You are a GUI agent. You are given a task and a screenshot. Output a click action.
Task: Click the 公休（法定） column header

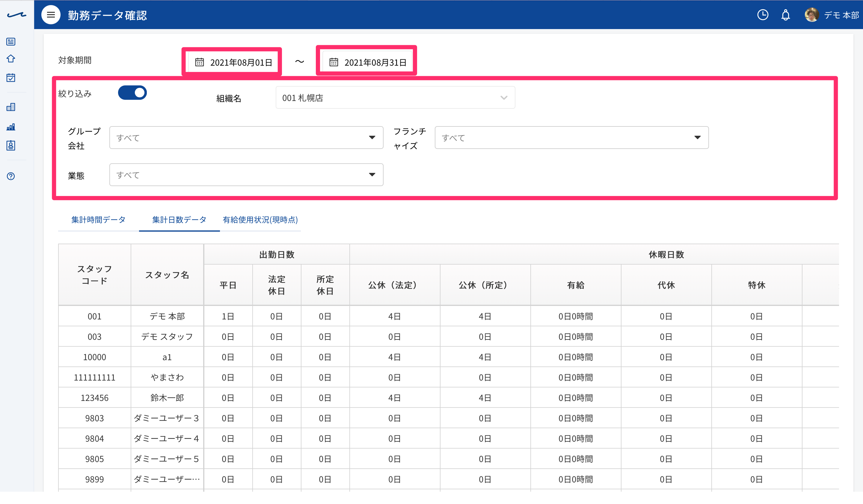[x=395, y=285]
